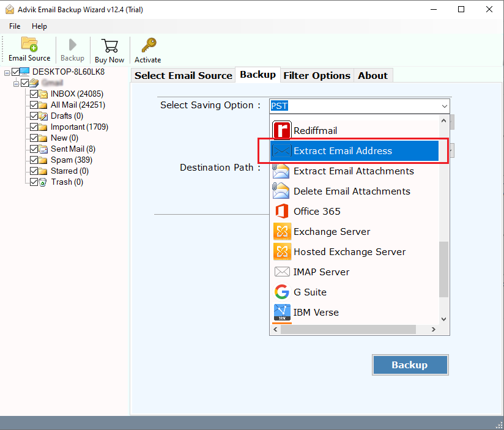Screen dimensions: 504x430
Task: Uncheck the Spam folder checkbox
Action: pos(34,160)
